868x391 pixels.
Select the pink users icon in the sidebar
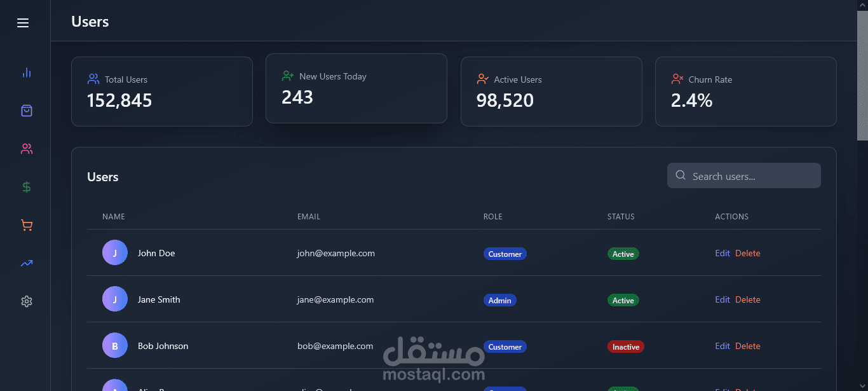(26, 149)
